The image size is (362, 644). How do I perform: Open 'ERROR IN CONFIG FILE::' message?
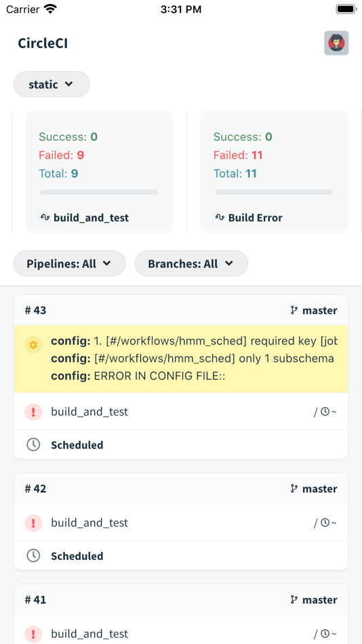coord(138,376)
